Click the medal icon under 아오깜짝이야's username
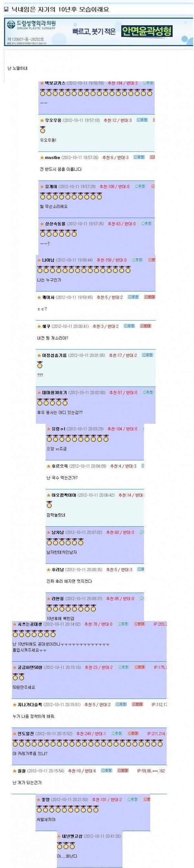Screen dimensions: 194x868 point(49,504)
